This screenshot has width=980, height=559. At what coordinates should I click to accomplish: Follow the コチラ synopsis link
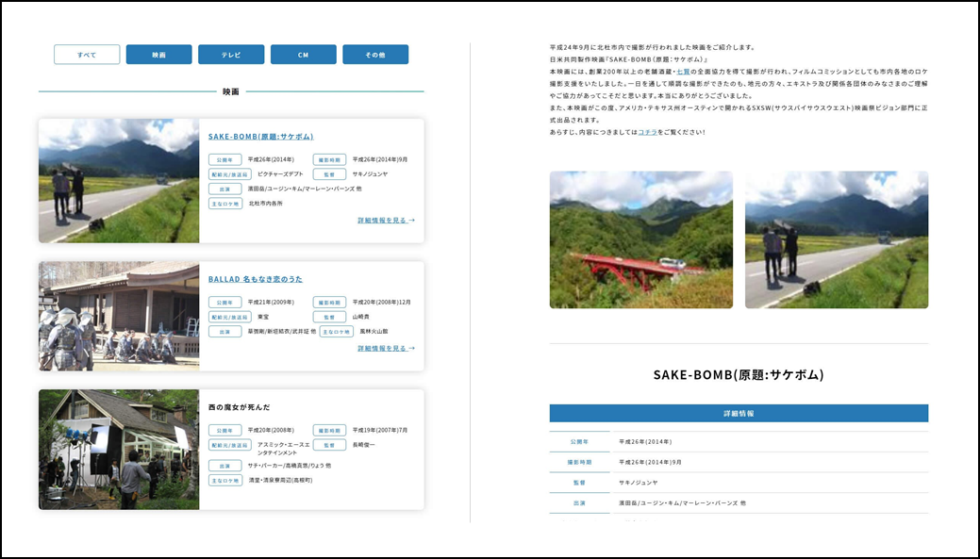647,132
